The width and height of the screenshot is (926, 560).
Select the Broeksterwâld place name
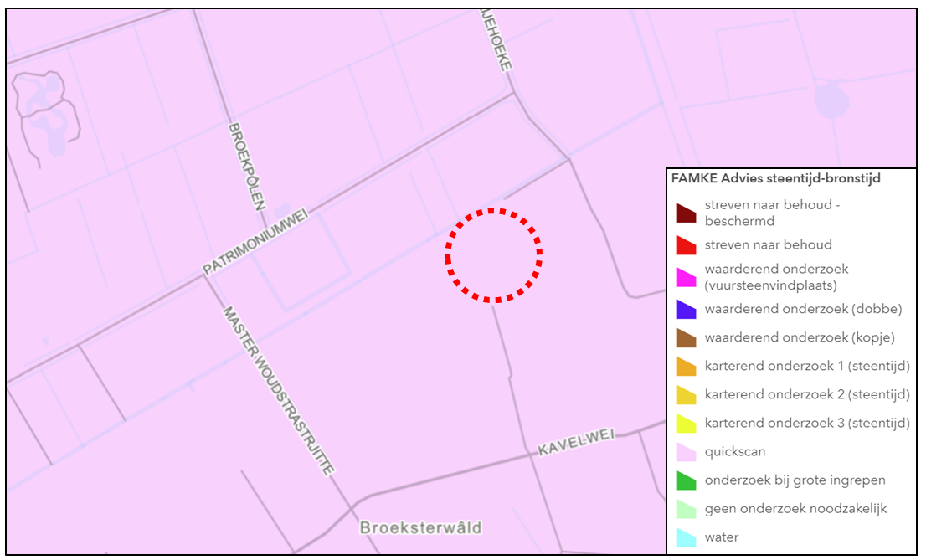pos(421,527)
